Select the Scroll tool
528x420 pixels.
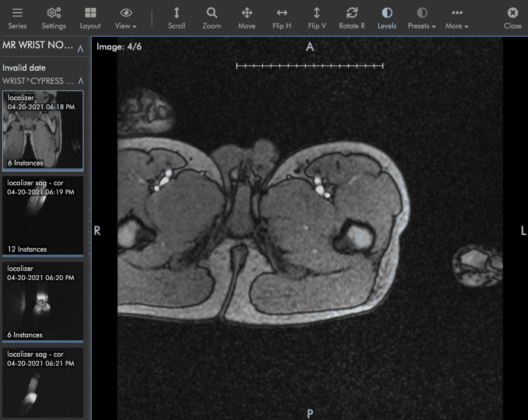click(x=176, y=17)
